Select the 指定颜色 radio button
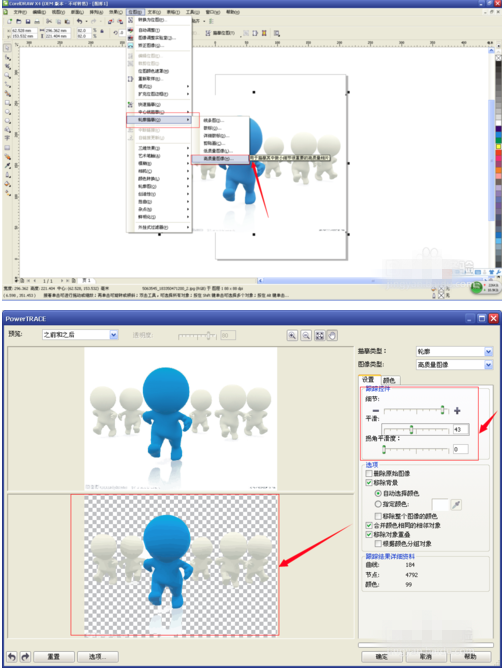This screenshot has height=670, width=504. 378,504
